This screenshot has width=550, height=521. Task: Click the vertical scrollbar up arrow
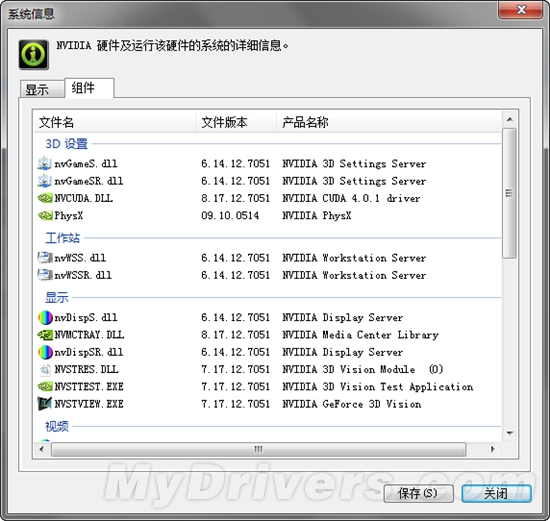pos(510,120)
